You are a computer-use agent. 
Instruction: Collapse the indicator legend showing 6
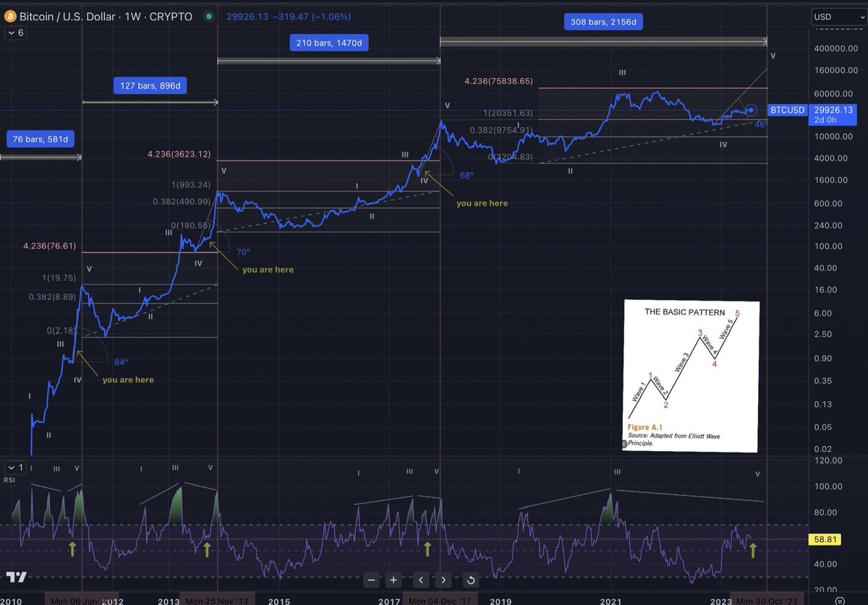(16, 33)
